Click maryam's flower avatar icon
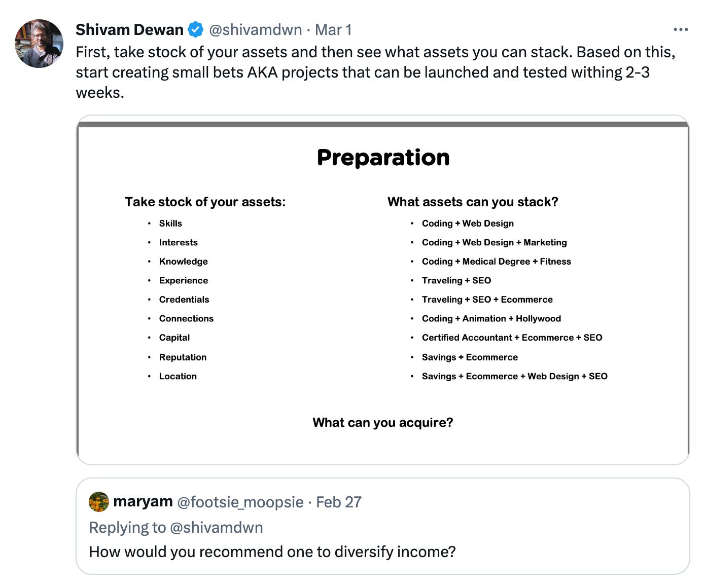Screen dimensions: 705x588 pos(99,502)
